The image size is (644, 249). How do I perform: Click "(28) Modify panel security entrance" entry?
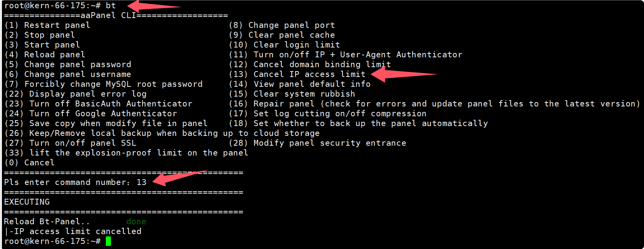317,143
